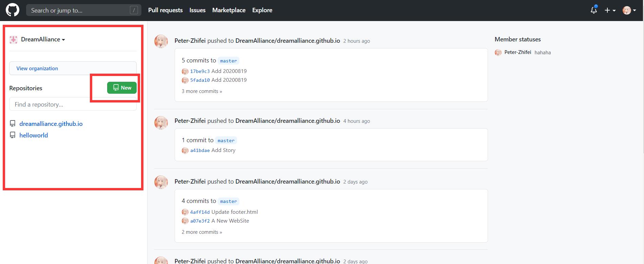Open dreamalliance.github.io repository in sidebar
The height and width of the screenshot is (264, 644).
tap(51, 124)
